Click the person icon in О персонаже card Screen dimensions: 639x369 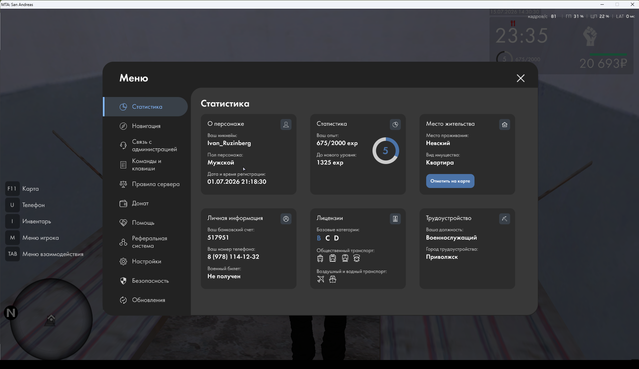pos(286,124)
